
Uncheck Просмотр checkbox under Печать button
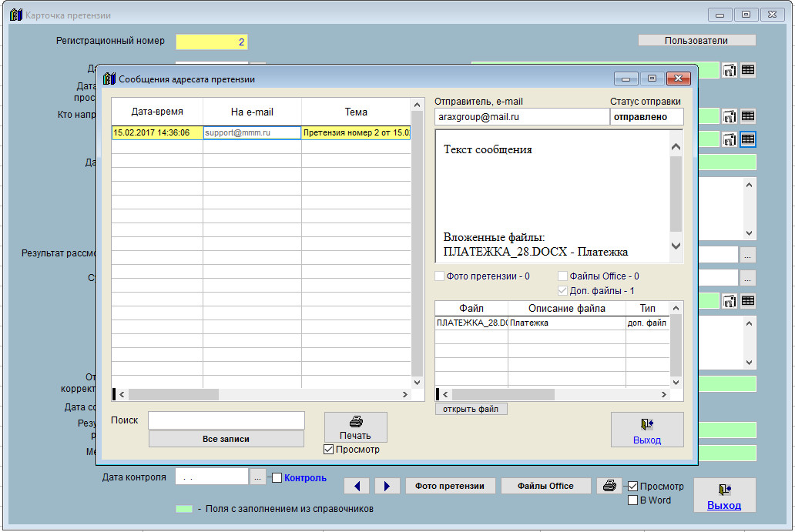pyautogui.click(x=329, y=450)
